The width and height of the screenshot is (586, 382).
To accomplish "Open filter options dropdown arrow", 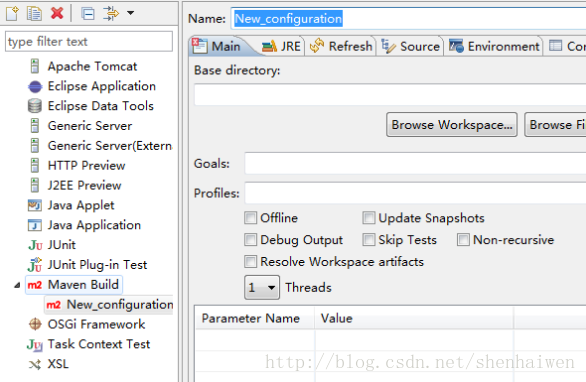I will click(x=130, y=13).
